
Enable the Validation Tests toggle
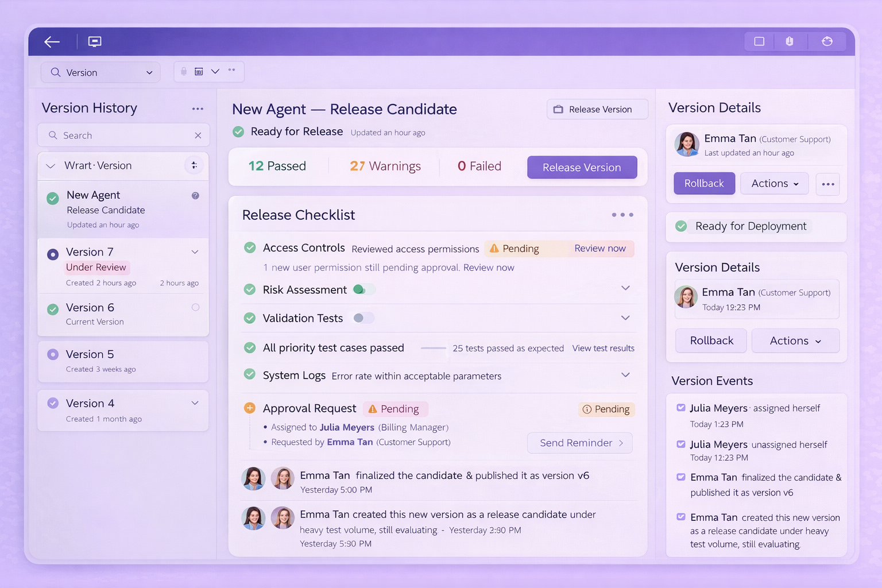(x=362, y=318)
